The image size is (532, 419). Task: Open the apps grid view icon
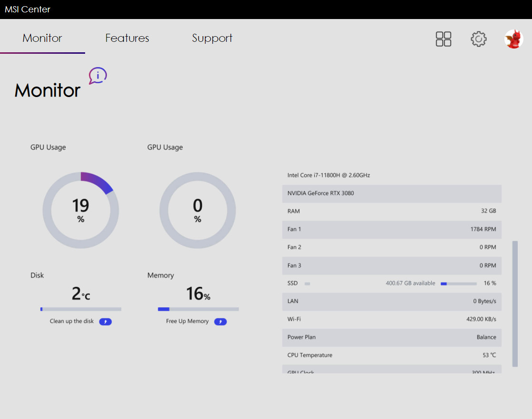(x=443, y=39)
